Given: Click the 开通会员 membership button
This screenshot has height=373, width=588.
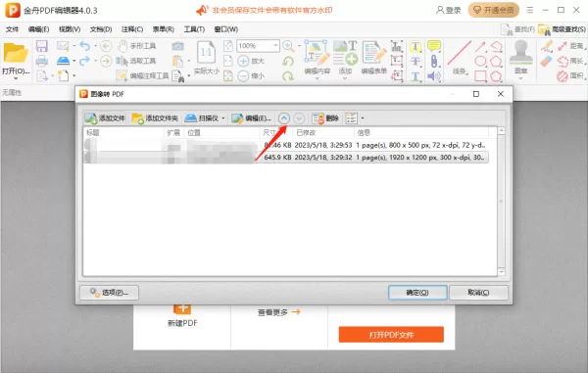Looking at the screenshot, I should pos(494,10).
